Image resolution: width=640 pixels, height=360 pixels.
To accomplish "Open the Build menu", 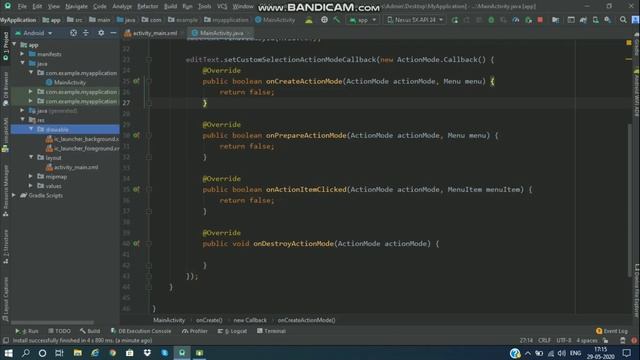I will pyautogui.click(x=170, y=7).
